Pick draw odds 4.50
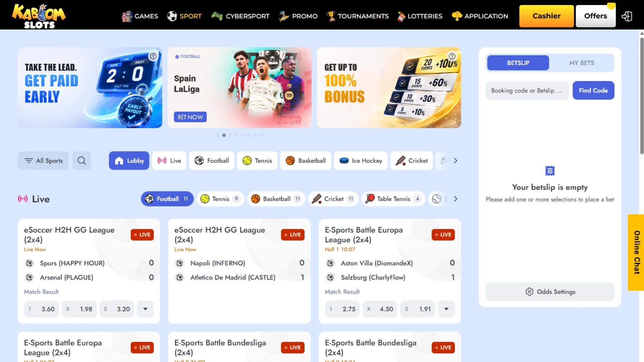This screenshot has height=362, width=644. (380, 309)
